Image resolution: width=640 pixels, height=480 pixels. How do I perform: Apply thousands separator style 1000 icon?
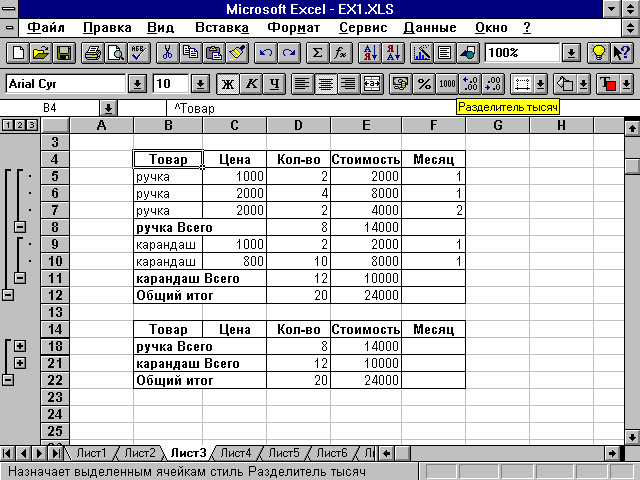[447, 84]
